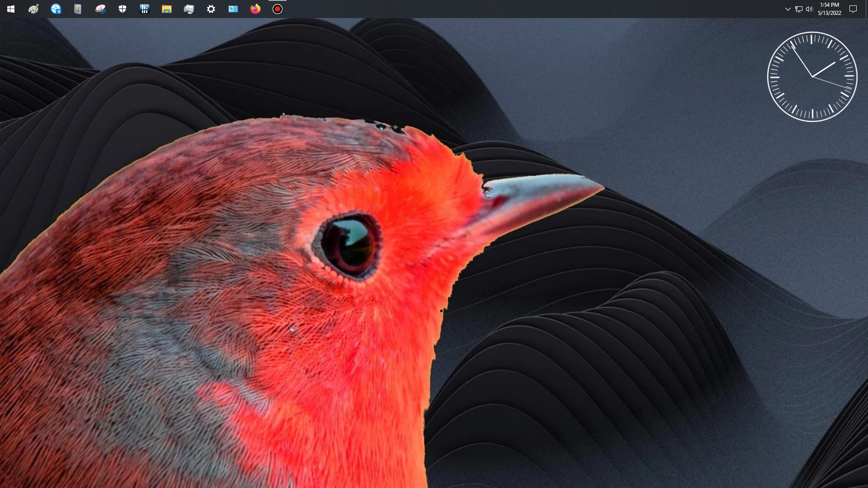This screenshot has height=488, width=868.
Task: Open the volume control speaker icon
Action: (809, 9)
